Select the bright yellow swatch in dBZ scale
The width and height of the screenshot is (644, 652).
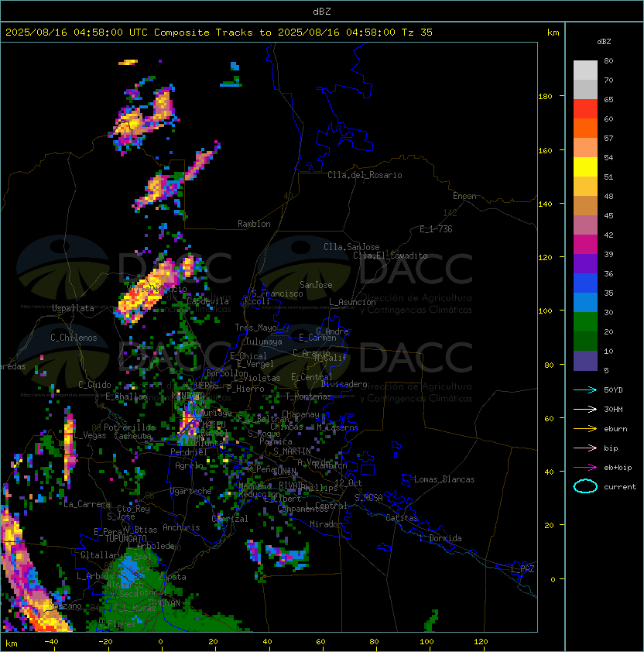585,167
